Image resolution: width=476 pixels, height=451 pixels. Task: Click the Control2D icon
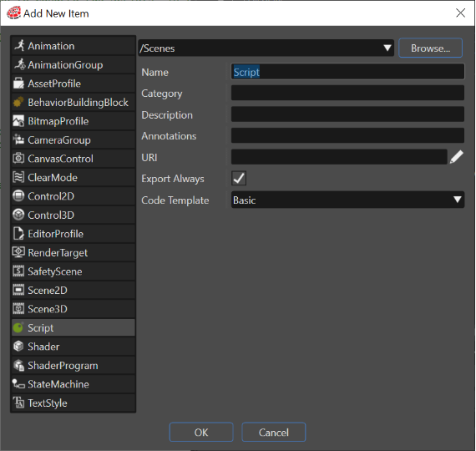coord(18,196)
